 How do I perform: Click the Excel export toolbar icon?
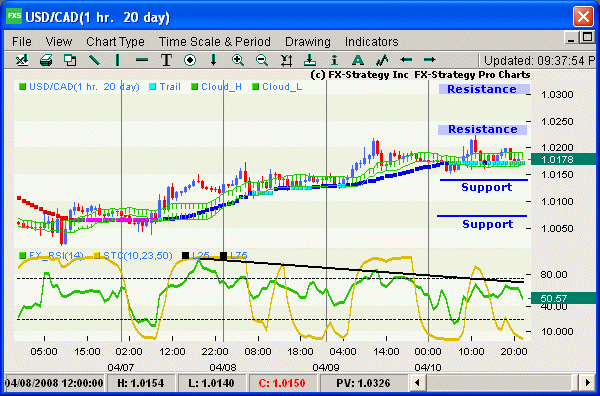click(x=22, y=60)
